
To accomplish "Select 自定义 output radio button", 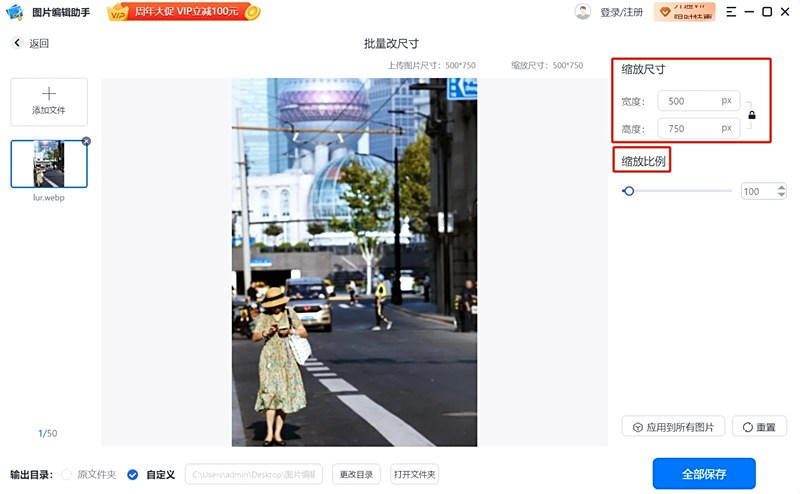I will click(x=133, y=475).
